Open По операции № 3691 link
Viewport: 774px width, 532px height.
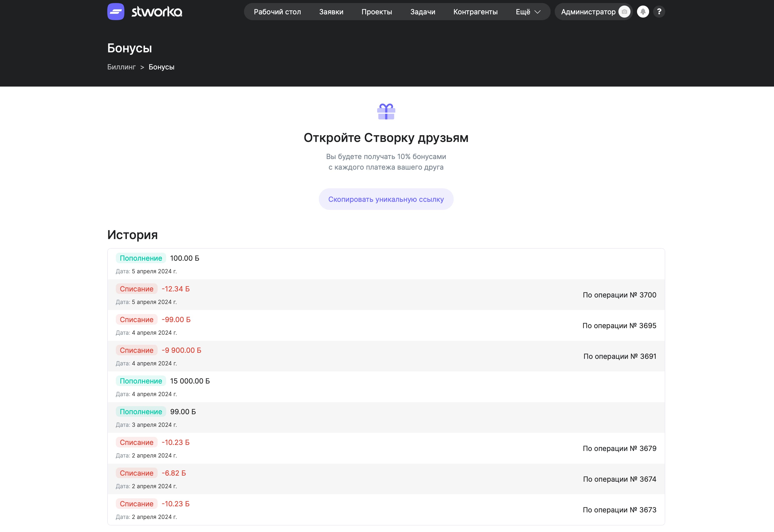620,356
